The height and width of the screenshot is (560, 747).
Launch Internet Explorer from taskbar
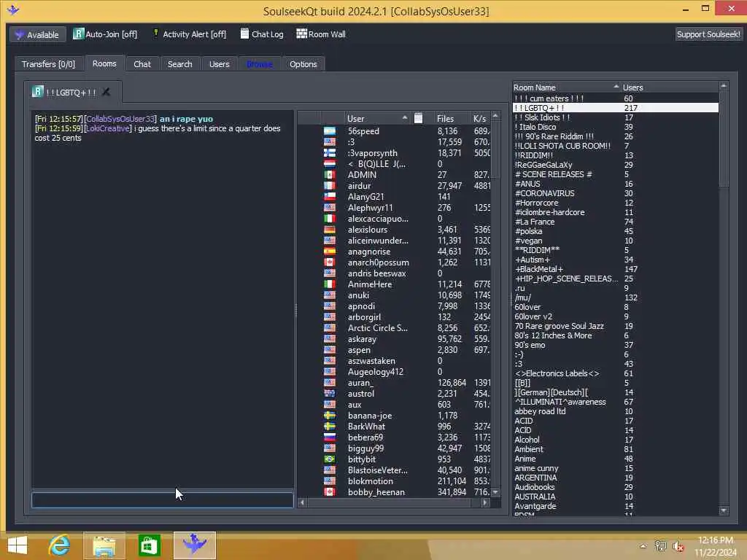(59, 545)
